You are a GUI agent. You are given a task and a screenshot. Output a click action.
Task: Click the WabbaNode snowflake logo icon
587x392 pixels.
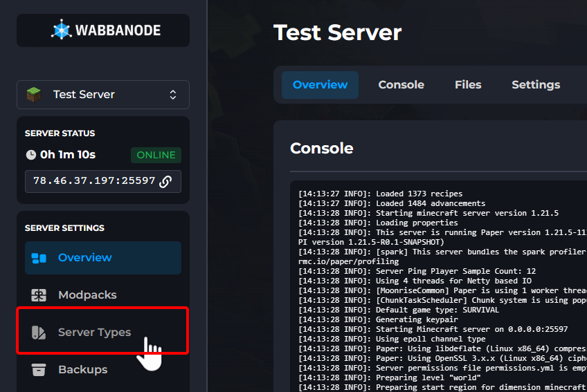(x=62, y=30)
